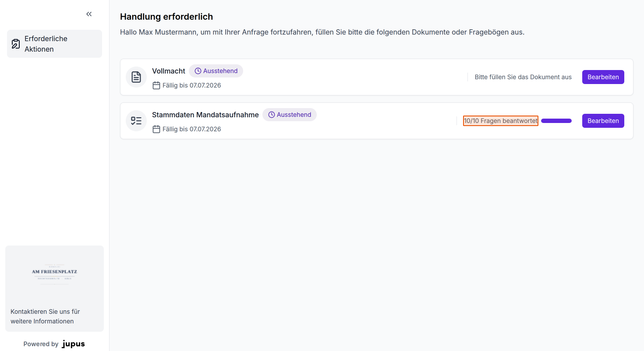The image size is (644, 351).
Task: Click the 'Powered by' footer text
Action: click(41, 344)
